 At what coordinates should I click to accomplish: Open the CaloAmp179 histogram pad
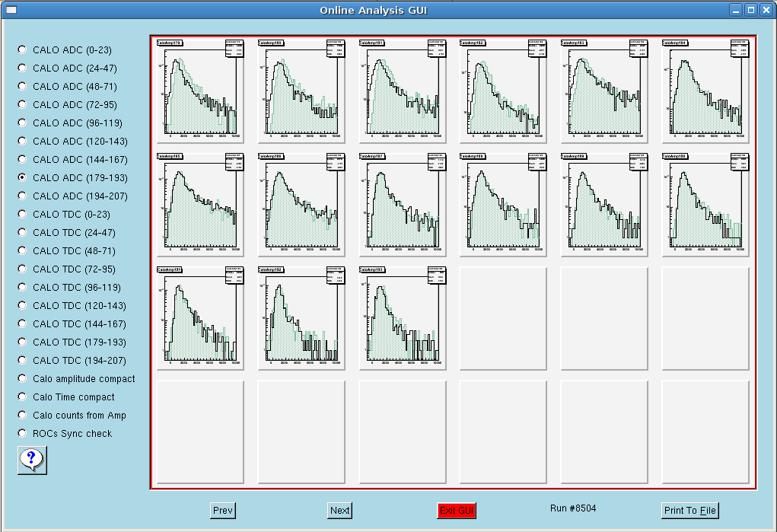point(200,92)
